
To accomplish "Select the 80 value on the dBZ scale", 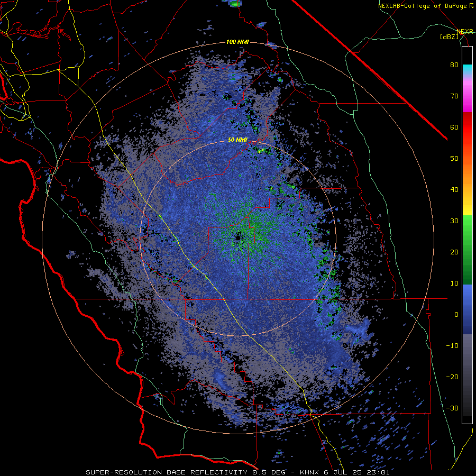I will pos(454,65).
